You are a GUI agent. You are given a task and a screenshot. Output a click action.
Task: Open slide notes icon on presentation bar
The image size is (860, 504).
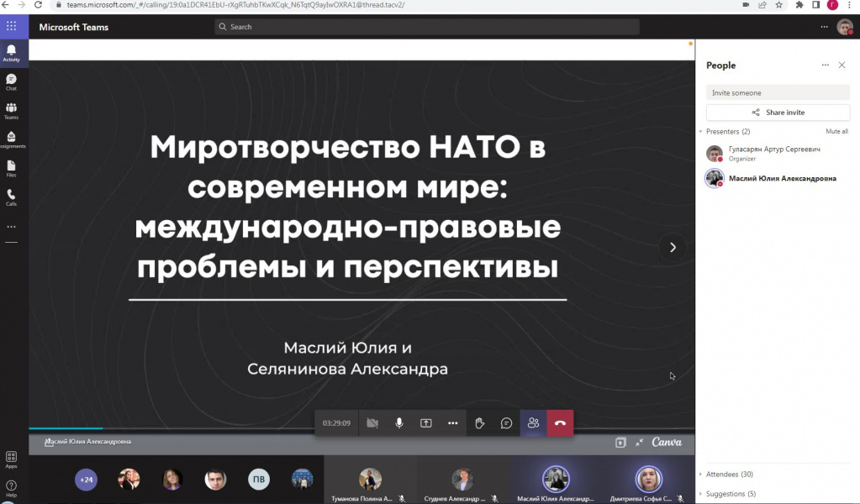coord(620,442)
